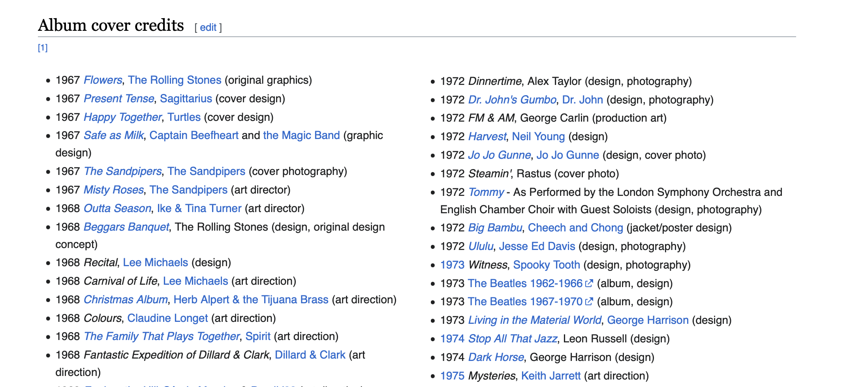Open the citation reference [1]
868x387 pixels.
[43, 48]
